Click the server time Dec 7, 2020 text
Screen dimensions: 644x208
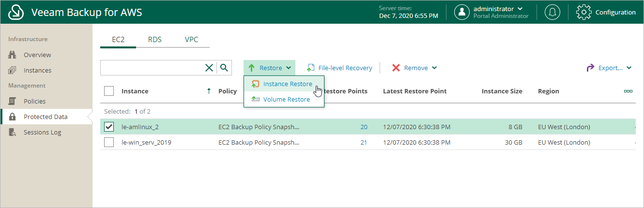pos(408,15)
